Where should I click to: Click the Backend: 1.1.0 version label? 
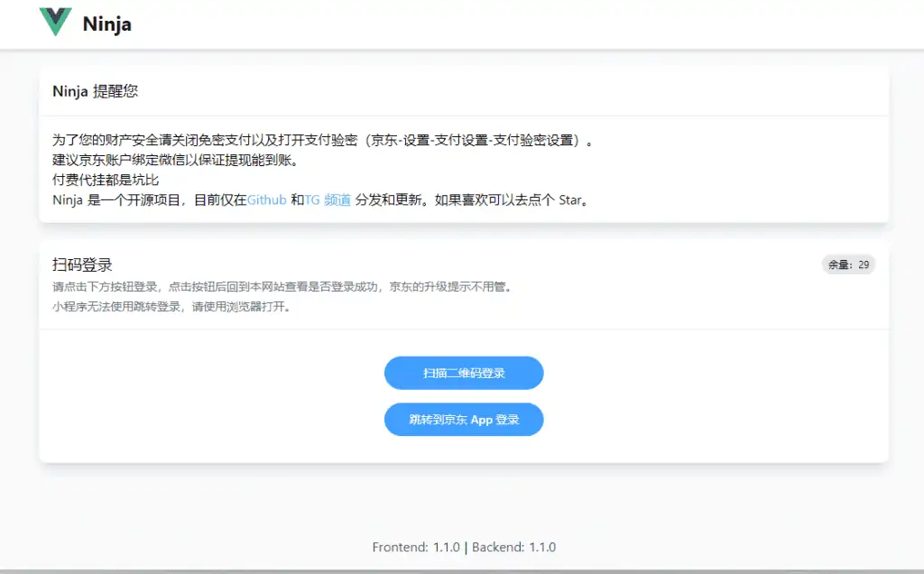513,547
